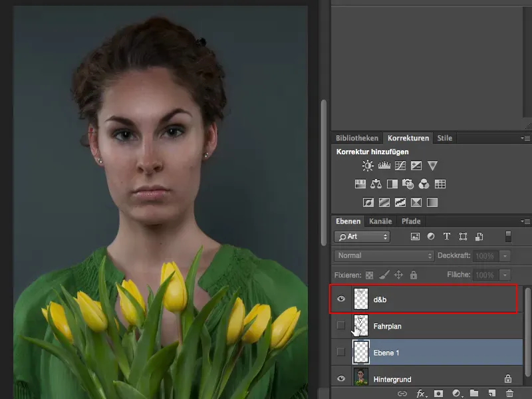Add a Posterize adjustment layer
Viewport: 532px width, 399px height.
(384, 203)
